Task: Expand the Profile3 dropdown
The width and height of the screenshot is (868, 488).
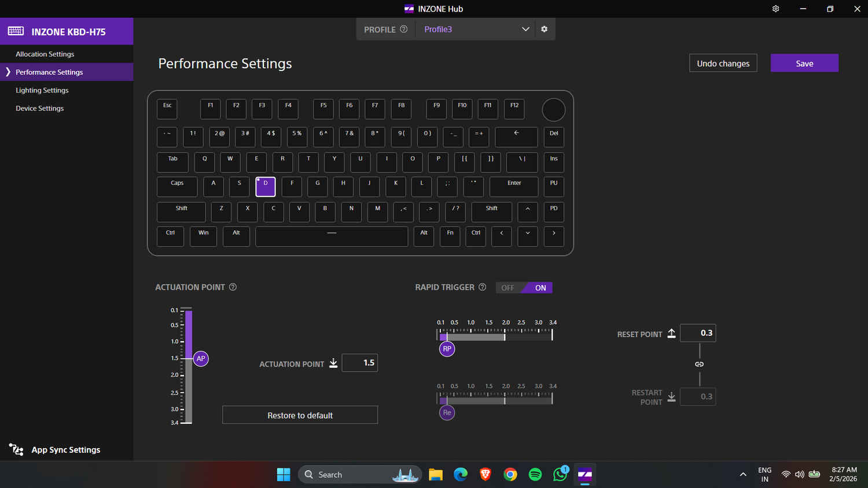Action: [x=525, y=29]
